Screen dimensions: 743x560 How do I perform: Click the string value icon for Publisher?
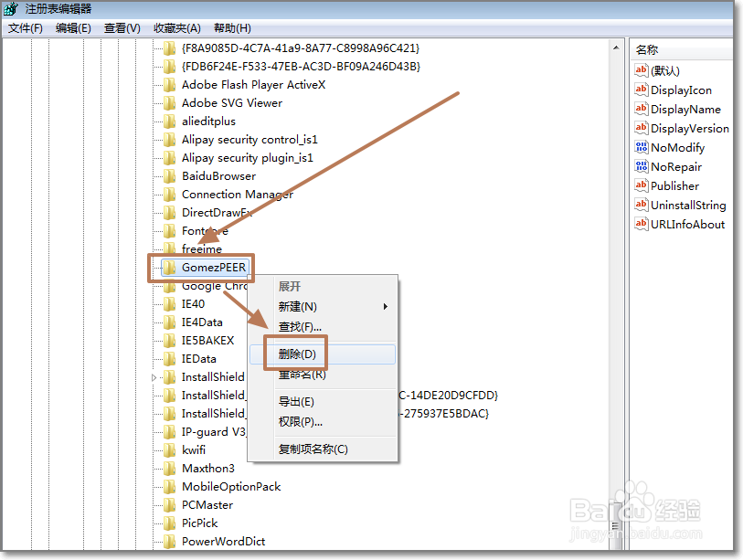click(642, 185)
